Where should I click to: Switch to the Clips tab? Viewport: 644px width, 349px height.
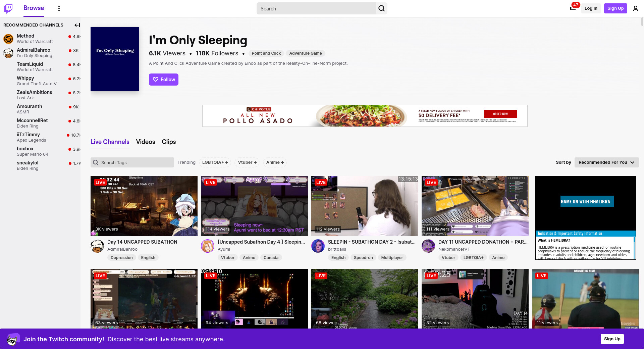(169, 142)
